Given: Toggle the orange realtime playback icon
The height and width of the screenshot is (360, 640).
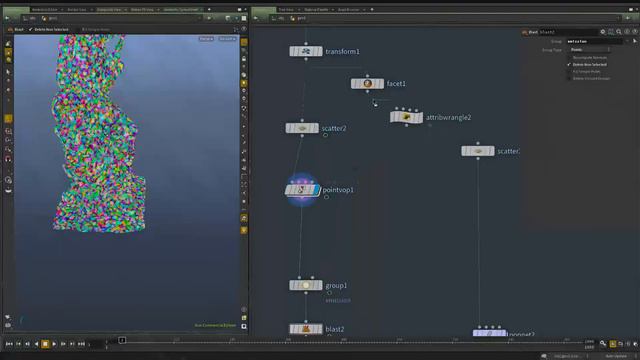Looking at the screenshot, I should (x=613, y=344).
